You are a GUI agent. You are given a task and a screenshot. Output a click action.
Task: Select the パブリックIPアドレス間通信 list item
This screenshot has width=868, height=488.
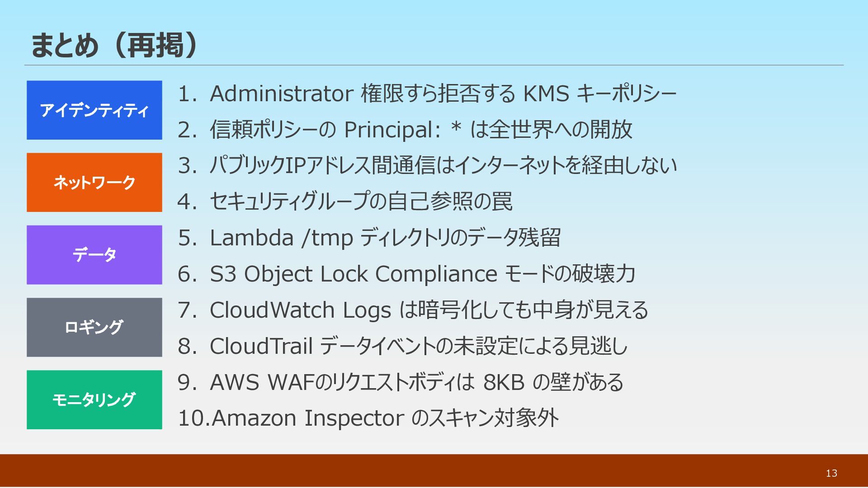click(427, 166)
